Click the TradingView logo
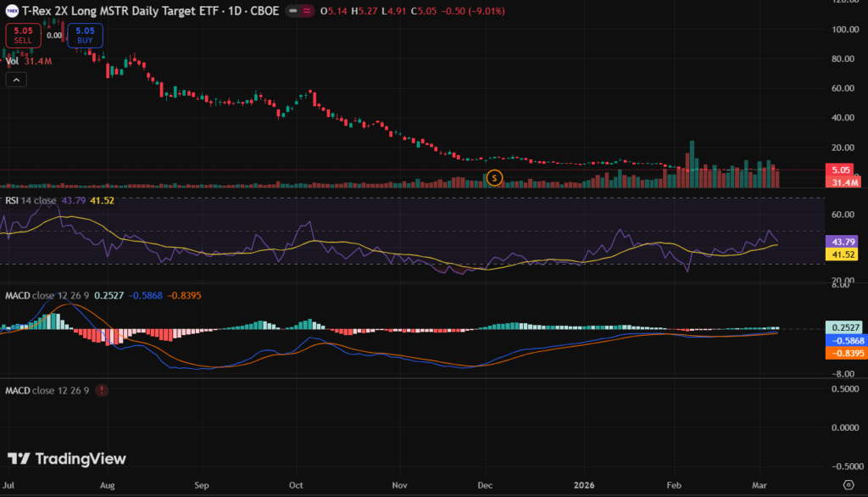Viewport: 868px width, 497px height. click(67, 459)
